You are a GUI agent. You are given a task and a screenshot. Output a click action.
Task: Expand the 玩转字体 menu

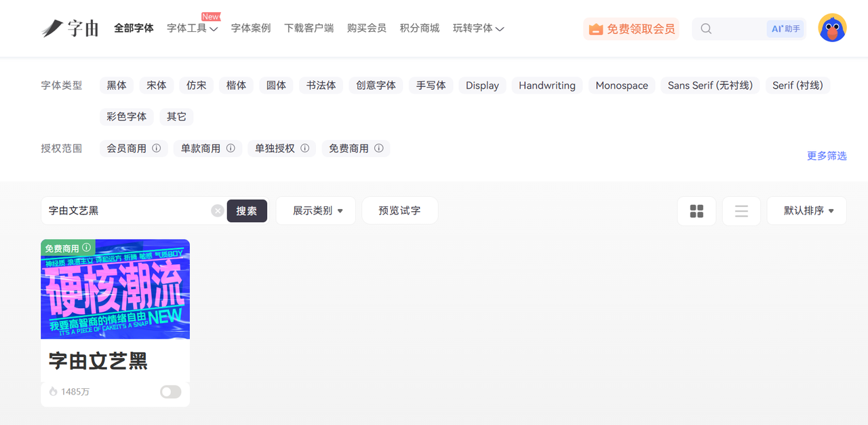tap(478, 29)
